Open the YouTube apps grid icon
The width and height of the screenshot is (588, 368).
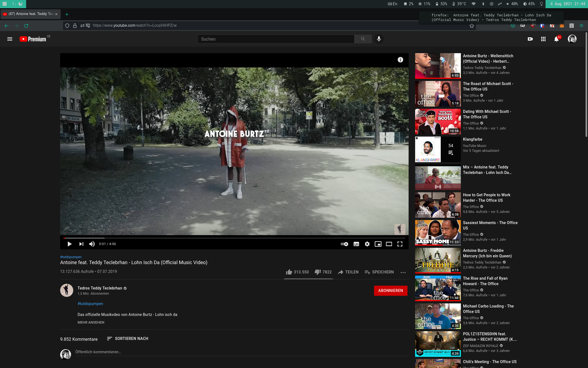[x=543, y=39]
